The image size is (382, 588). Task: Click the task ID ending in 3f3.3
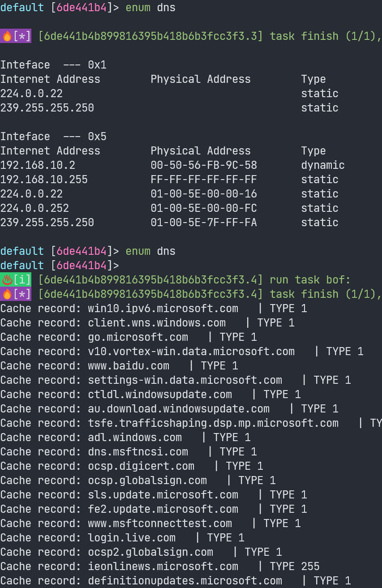(150, 36)
